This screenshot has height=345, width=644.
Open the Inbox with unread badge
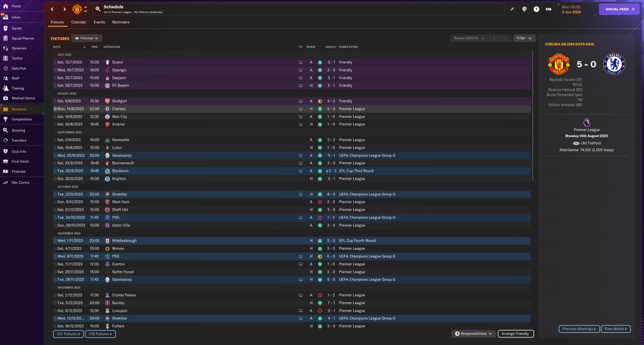coord(16,17)
